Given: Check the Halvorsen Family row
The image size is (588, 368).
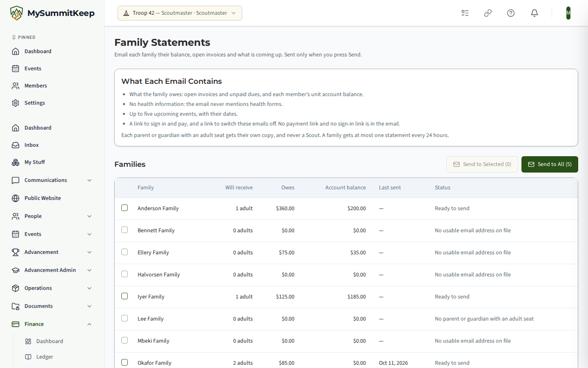Looking at the screenshot, I should coord(125,274).
